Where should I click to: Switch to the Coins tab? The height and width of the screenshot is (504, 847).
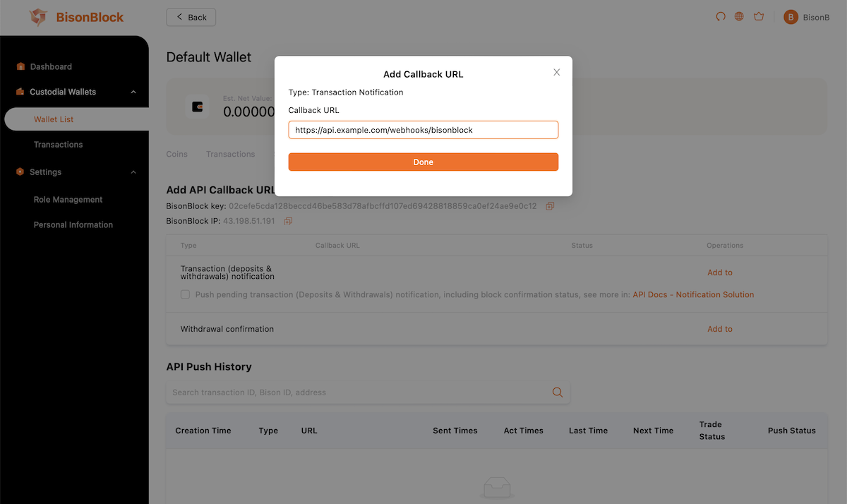(x=177, y=154)
